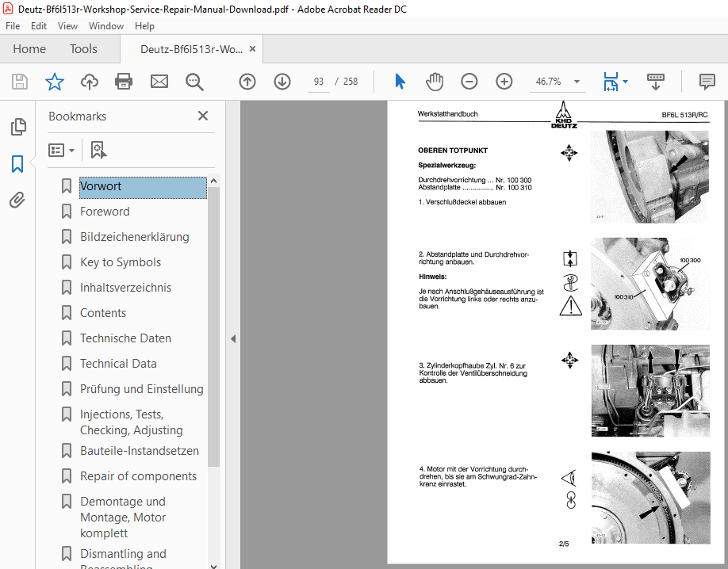
Task: Click the Foreword bookmark ribbon icon
Action: point(67,212)
